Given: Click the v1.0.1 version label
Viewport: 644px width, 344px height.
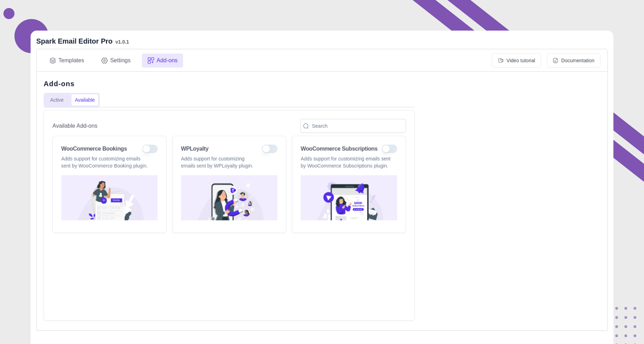Looking at the screenshot, I should click(122, 42).
